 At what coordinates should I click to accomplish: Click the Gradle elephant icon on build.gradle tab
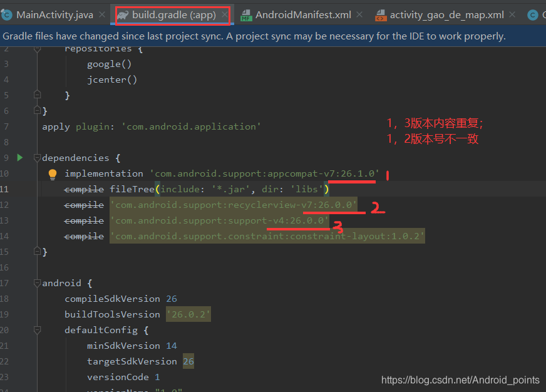click(x=123, y=15)
